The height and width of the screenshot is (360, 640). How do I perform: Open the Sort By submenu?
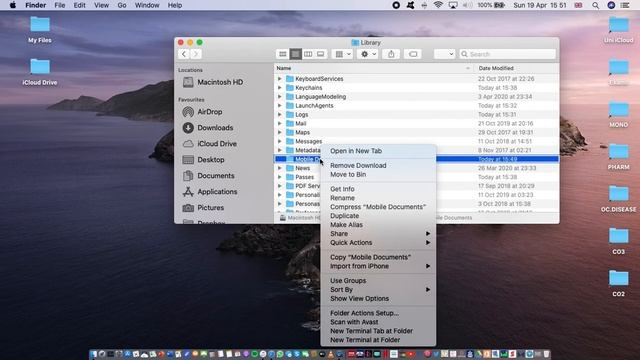(378, 290)
